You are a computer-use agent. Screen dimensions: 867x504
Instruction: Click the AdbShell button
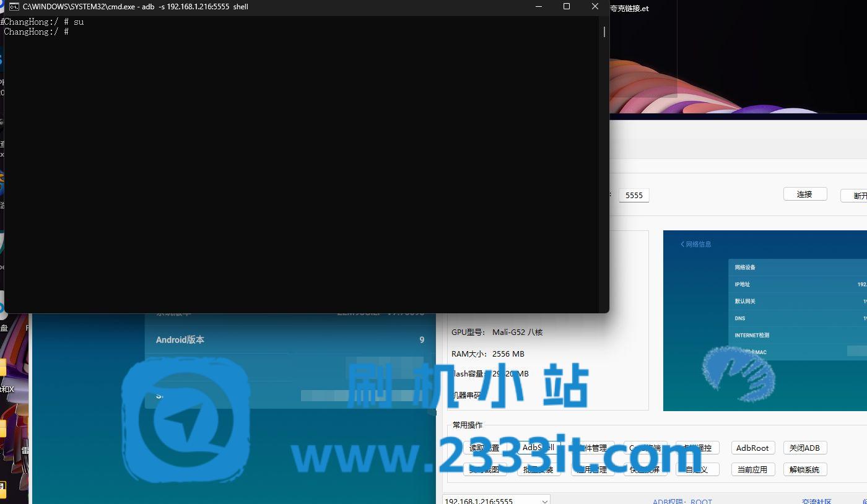538,448
